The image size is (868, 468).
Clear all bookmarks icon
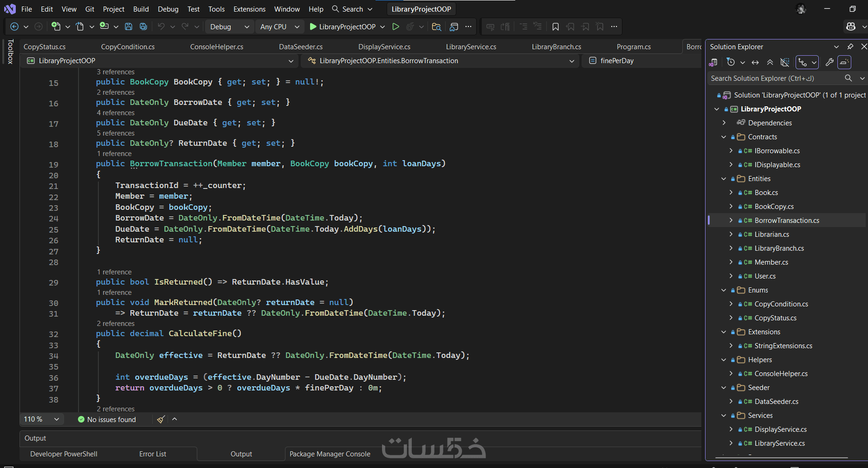tap(600, 27)
